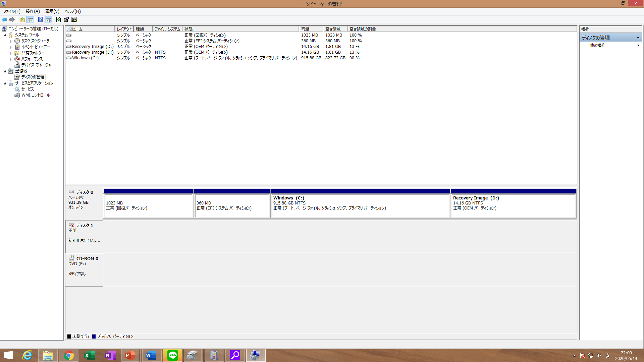Click the Properties toolbar icon
644x362 pixels.
[x=66, y=19]
